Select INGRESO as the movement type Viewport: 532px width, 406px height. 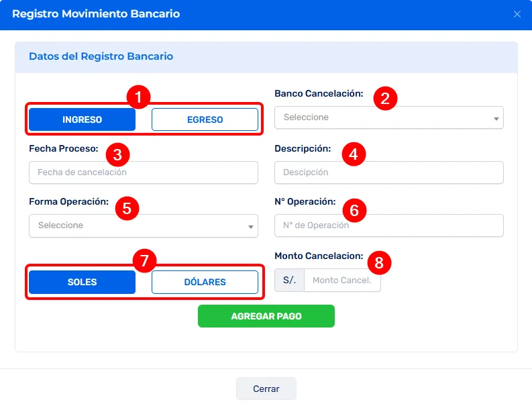tap(82, 119)
